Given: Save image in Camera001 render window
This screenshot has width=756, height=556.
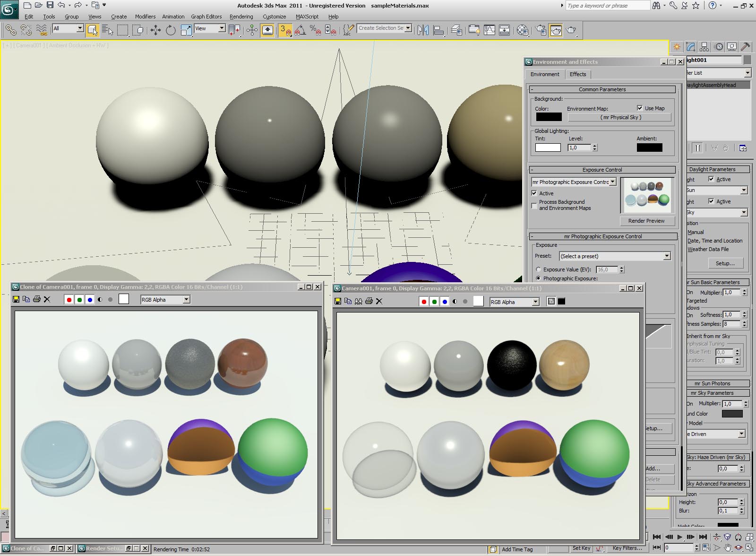Looking at the screenshot, I should [x=338, y=301].
